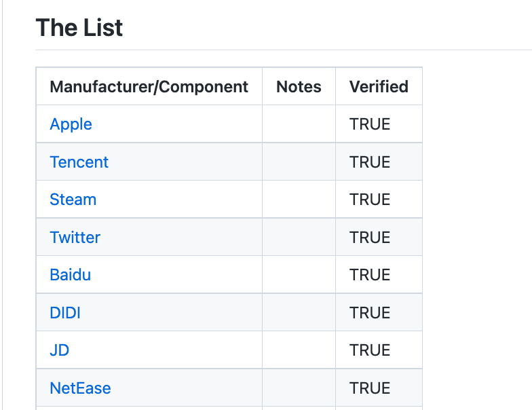Viewport: 532px width, 410px height.
Task: Follow the Tencent link in the table
Action: [79, 162]
